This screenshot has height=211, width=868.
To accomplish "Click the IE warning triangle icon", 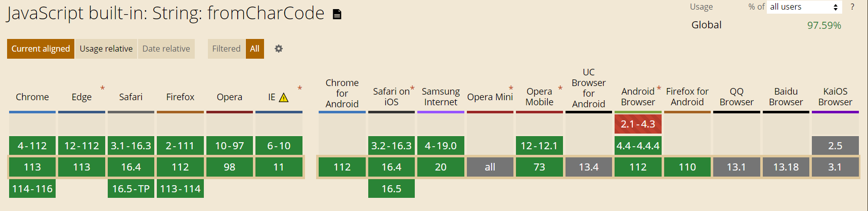I will 284,97.
